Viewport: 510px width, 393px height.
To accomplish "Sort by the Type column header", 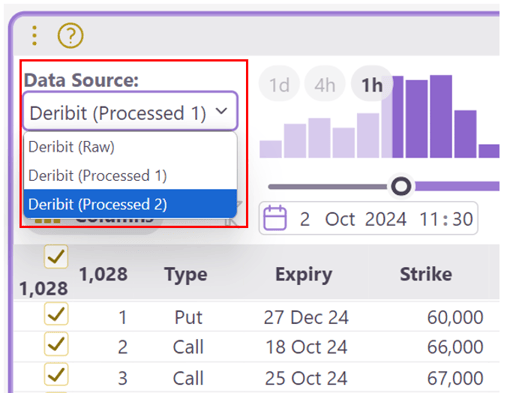I will point(186,275).
